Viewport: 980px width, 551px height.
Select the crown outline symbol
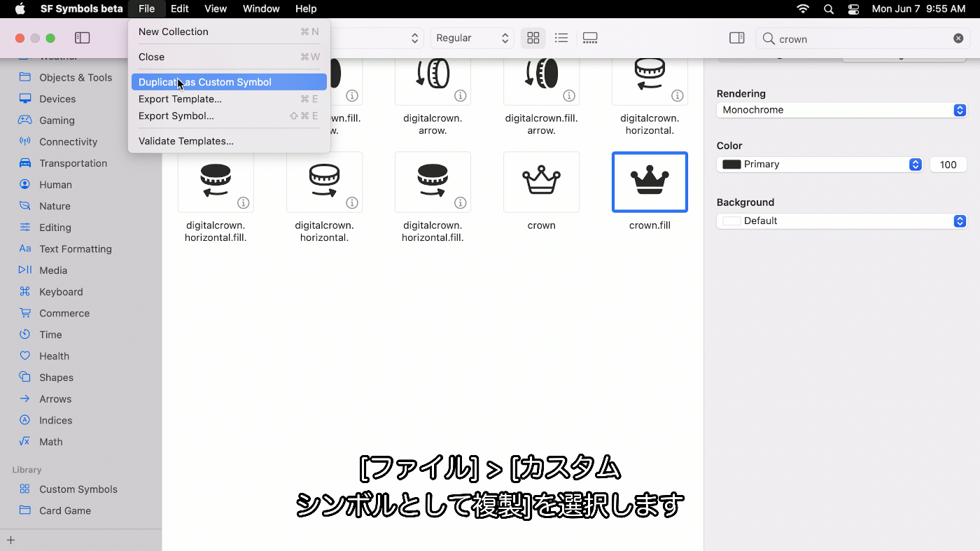(541, 182)
